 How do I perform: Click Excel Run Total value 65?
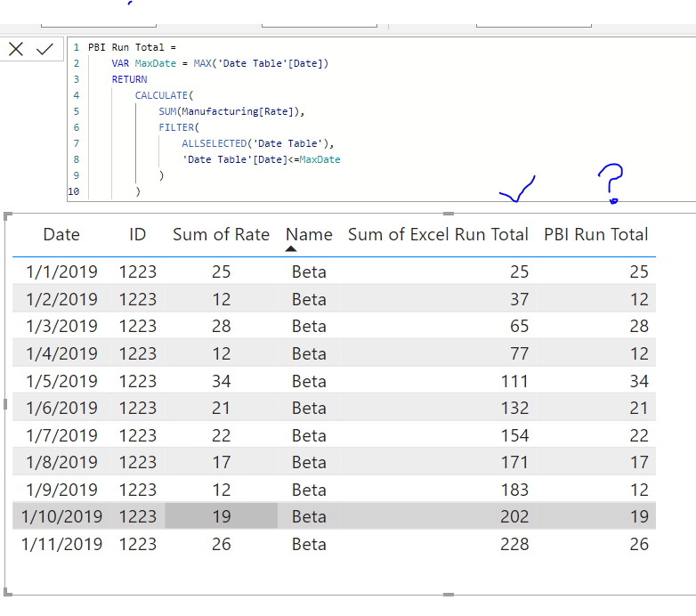coord(520,326)
